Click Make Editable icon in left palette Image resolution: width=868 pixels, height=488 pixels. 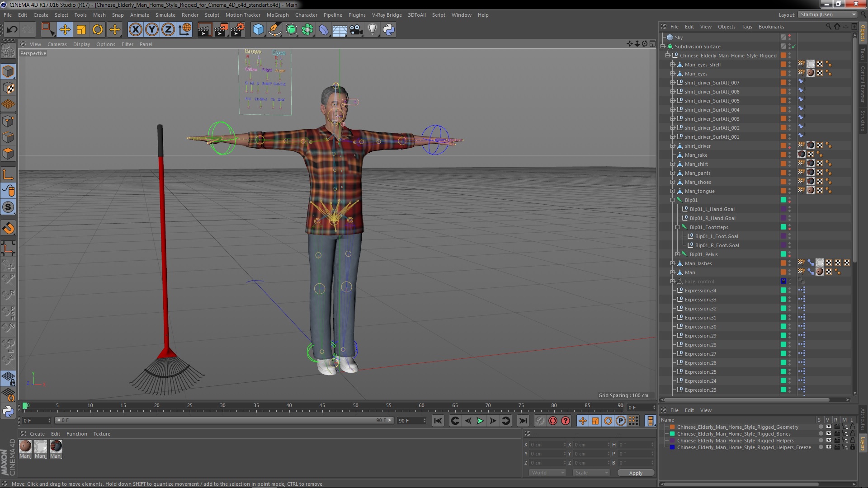coord(8,51)
